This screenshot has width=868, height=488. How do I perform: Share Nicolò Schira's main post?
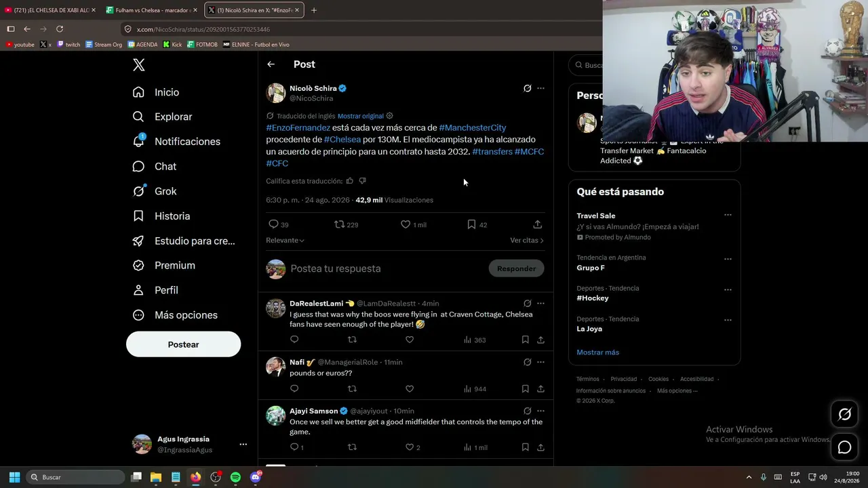(537, 224)
